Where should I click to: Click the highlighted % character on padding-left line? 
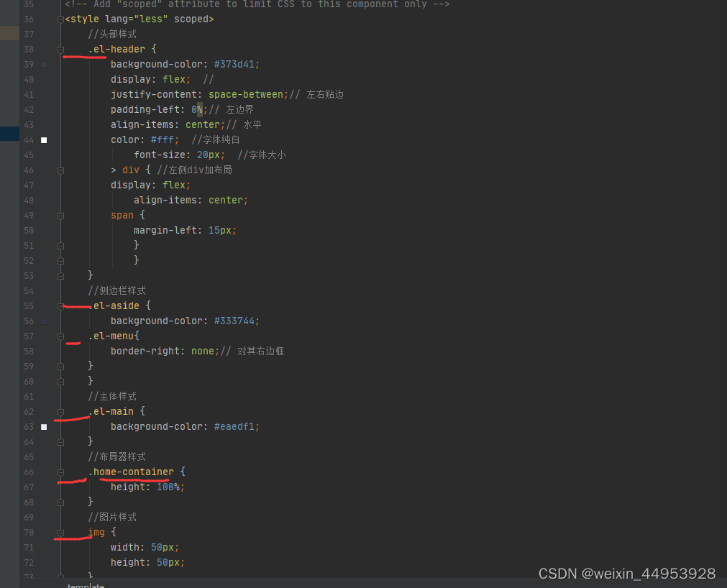tap(198, 109)
